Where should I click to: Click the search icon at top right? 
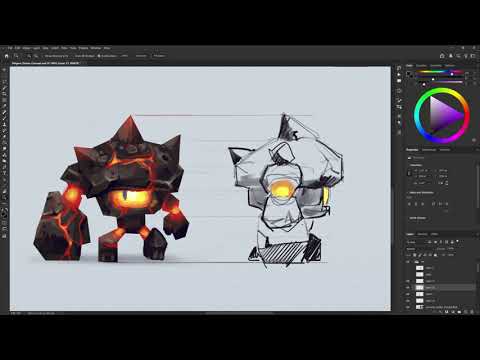tap(459, 56)
